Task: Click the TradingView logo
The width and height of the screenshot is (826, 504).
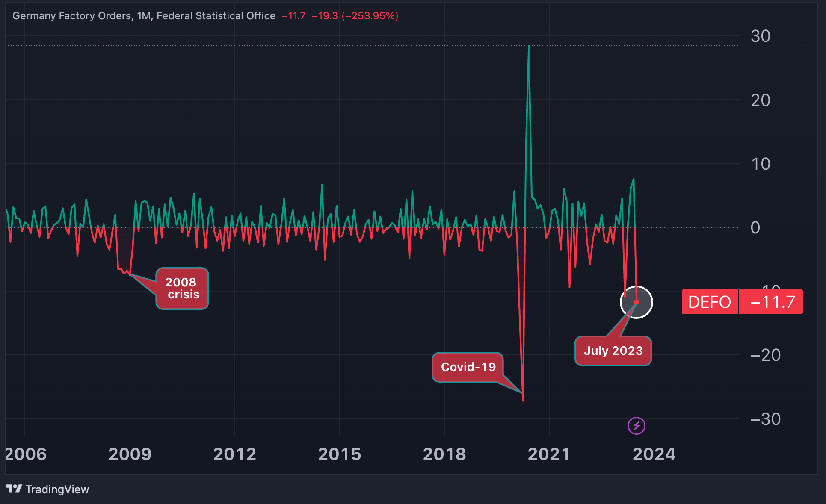Action: tap(14, 489)
